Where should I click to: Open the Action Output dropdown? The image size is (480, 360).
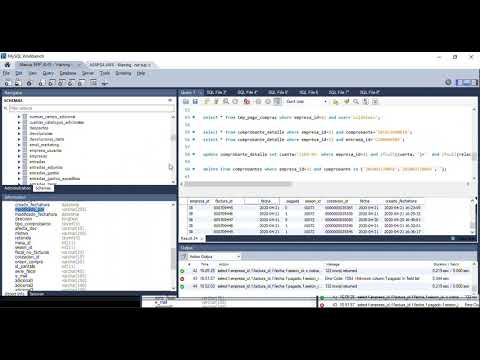[214, 256]
